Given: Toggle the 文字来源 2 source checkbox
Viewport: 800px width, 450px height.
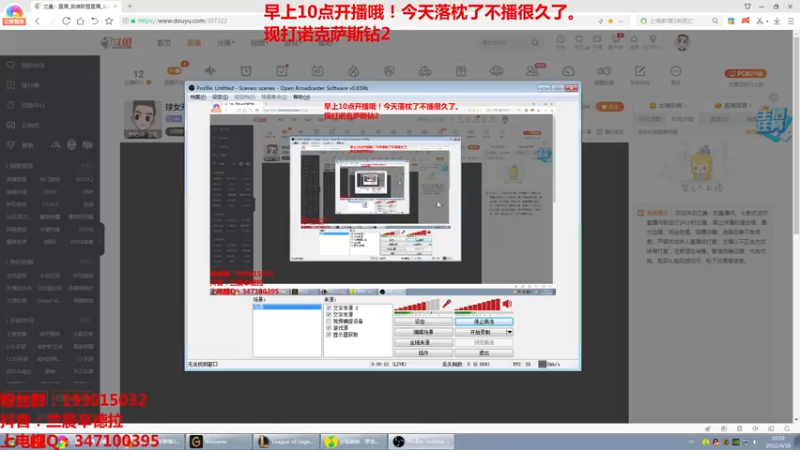Looking at the screenshot, I should (329, 308).
